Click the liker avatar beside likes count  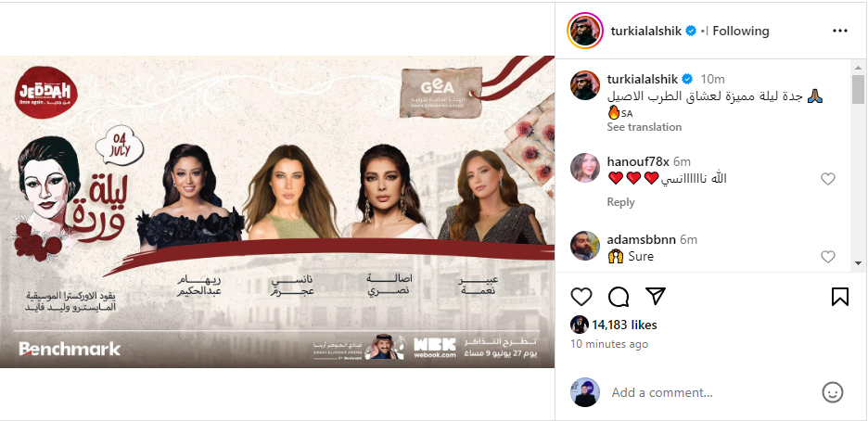[x=580, y=325]
